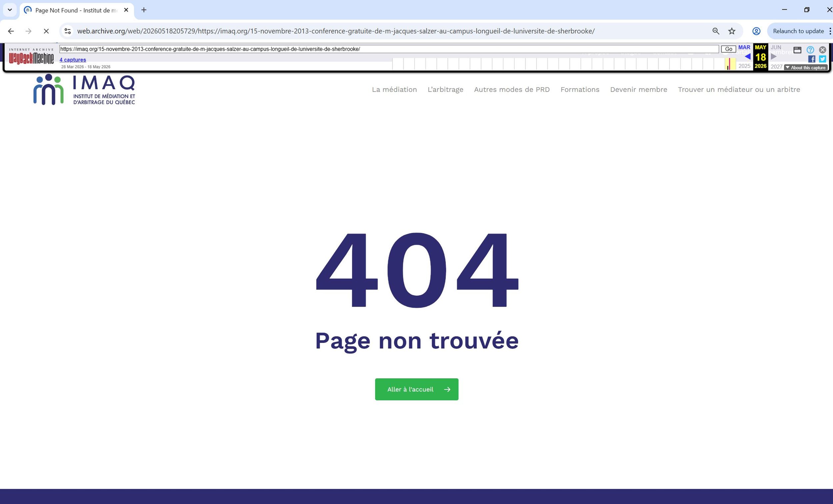
Task: Click next capture gray right arrow
Action: pos(773,56)
